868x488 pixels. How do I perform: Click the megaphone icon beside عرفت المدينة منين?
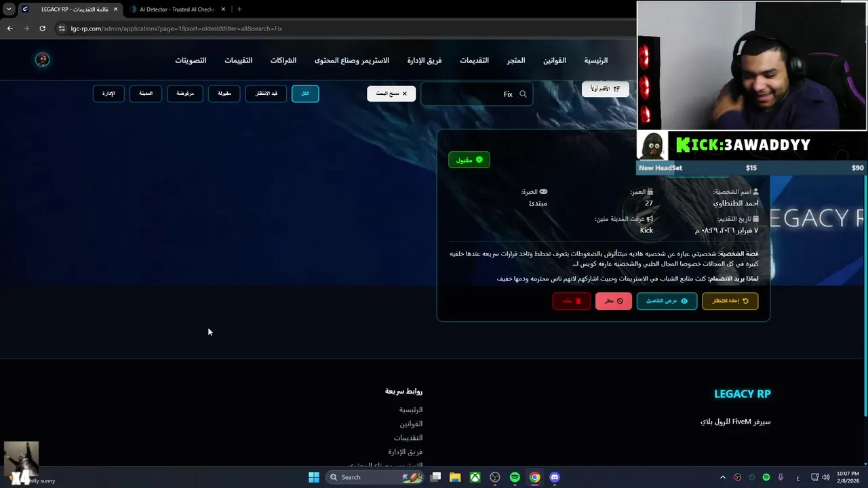(650, 219)
